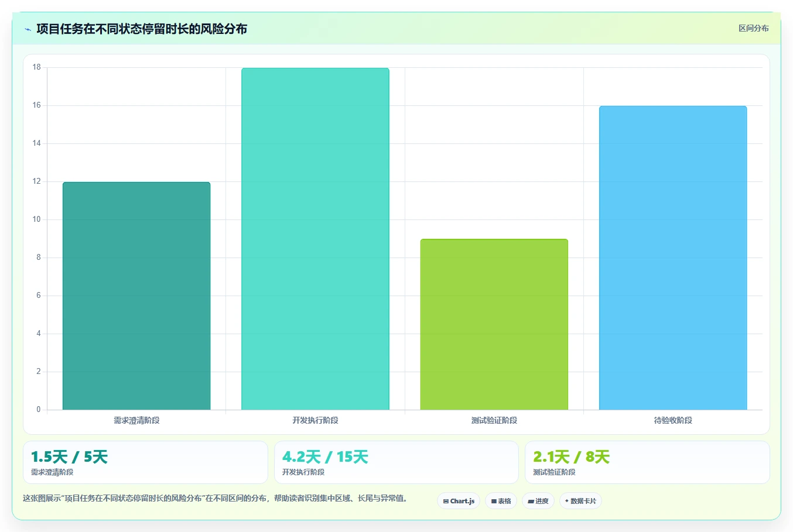
Task: Open the 4.2天 / 15天 stat card
Action: [396, 462]
